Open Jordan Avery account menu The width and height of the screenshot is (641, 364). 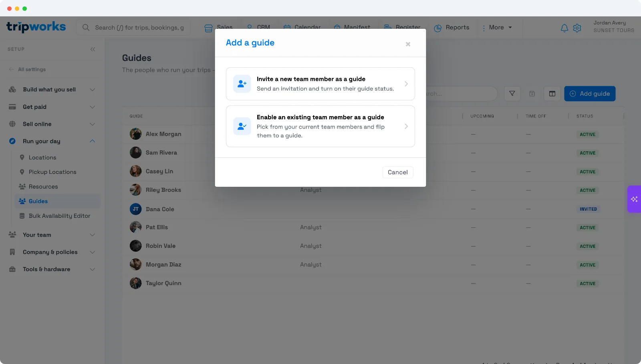tap(613, 27)
